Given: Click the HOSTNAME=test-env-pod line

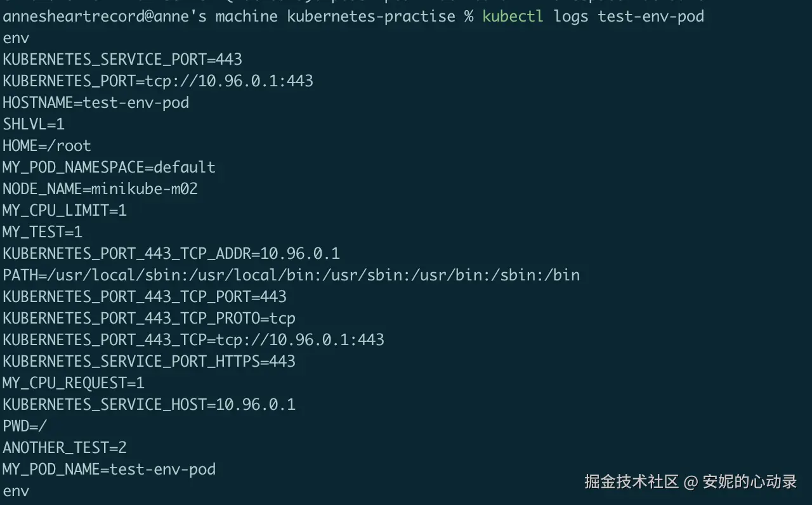Looking at the screenshot, I should pyautogui.click(x=96, y=103).
